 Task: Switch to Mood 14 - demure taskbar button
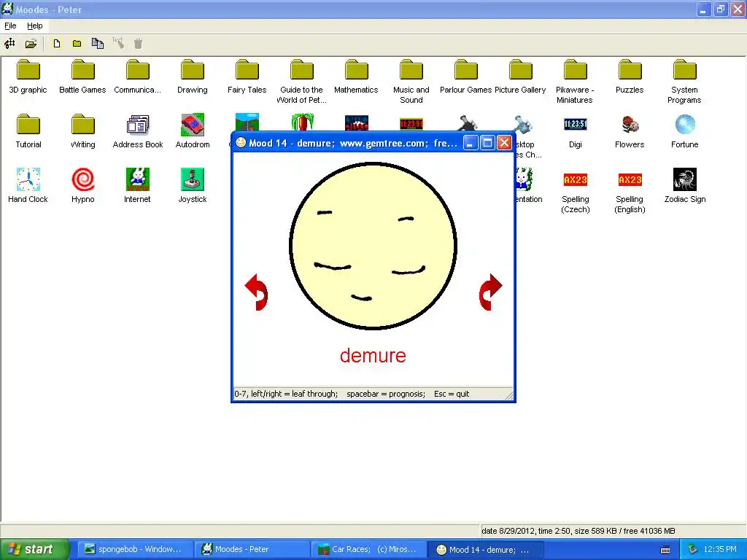(484, 549)
